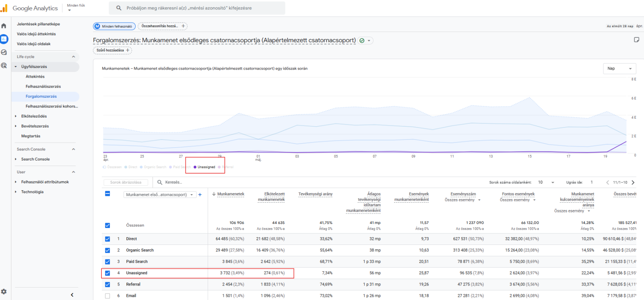Open Megtartás report
This screenshot has height=300, width=644.
tap(31, 136)
